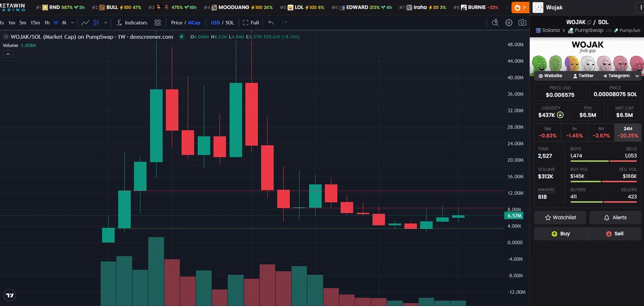Enter Full screen chart mode
Screen dimensions: 644x306
[251, 23]
